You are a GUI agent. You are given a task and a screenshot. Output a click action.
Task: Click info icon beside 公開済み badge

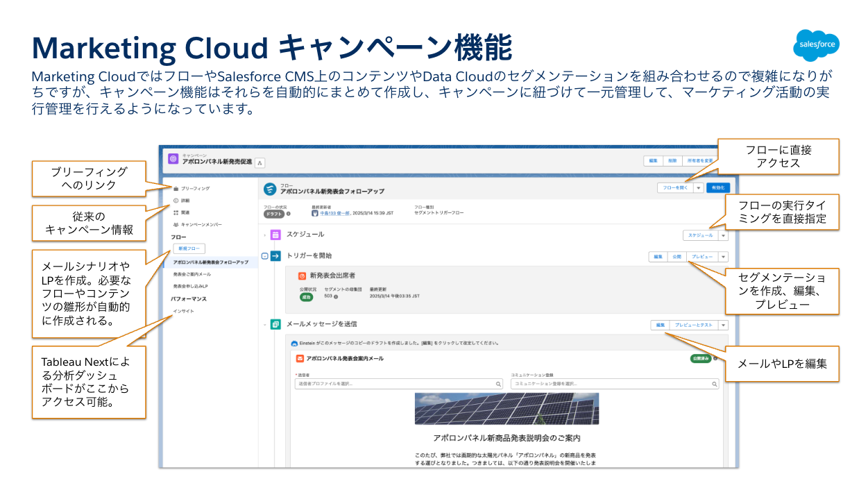715,359
